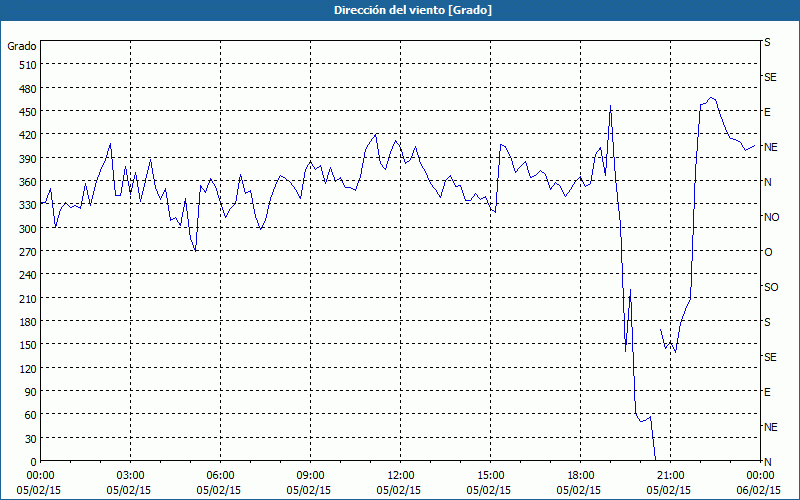Click the 150 degree axis label
This screenshot has height=500, width=800.
(x=29, y=345)
